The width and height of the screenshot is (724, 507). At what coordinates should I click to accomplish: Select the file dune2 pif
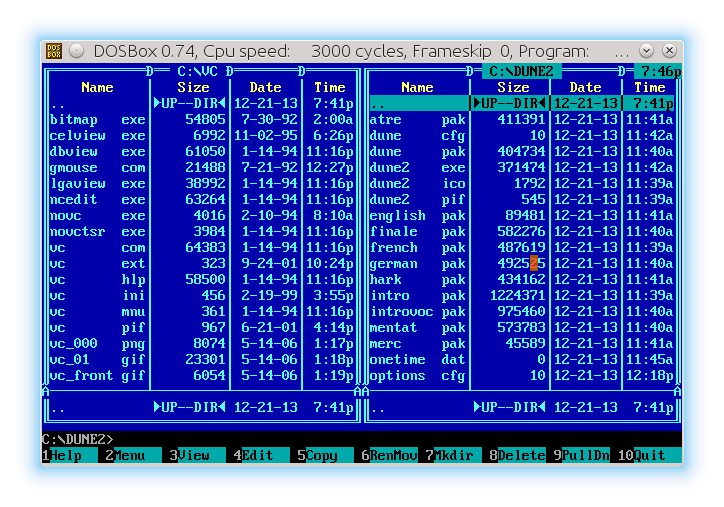tap(522, 199)
